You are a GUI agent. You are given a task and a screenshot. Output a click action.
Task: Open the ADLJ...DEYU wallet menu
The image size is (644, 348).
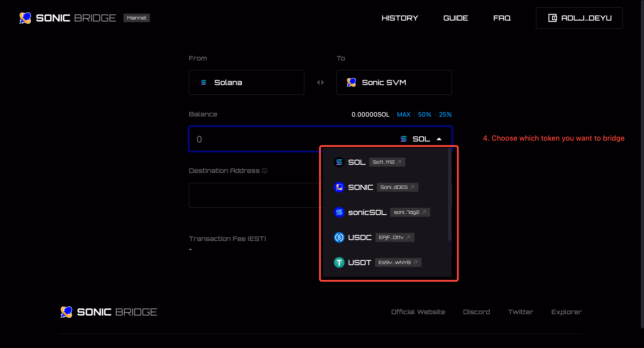(579, 18)
